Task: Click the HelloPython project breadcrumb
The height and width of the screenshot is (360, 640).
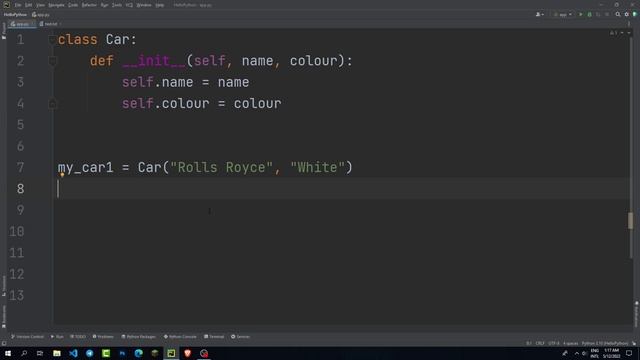Action: pyautogui.click(x=15, y=14)
